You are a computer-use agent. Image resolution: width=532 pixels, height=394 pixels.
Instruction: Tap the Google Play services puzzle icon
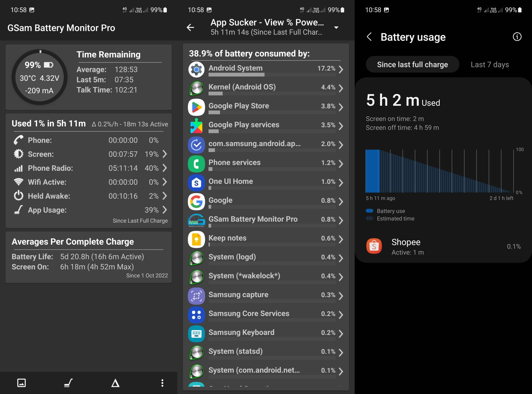[x=196, y=126]
